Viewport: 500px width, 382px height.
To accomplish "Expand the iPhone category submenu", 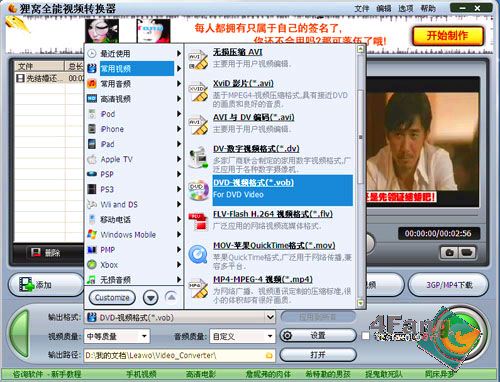I will click(x=134, y=129).
